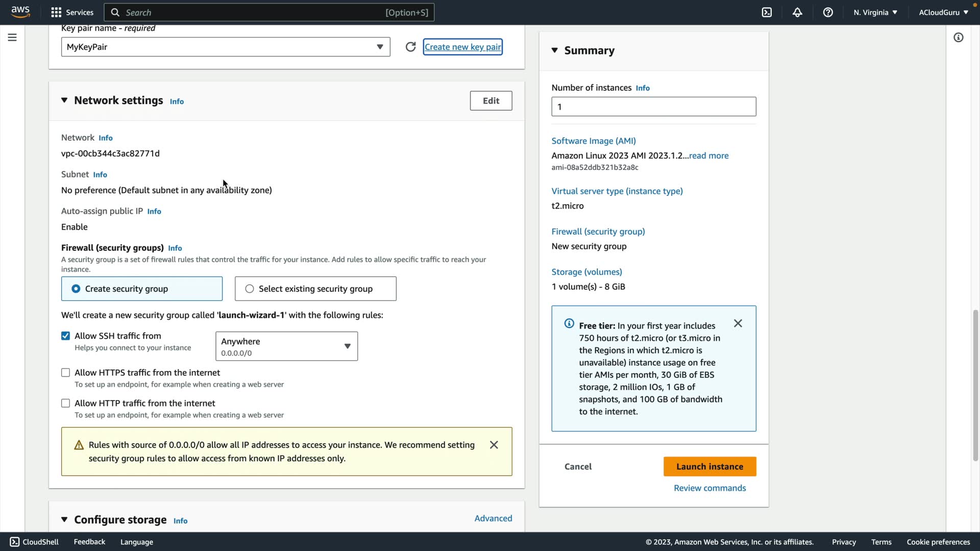Open the notifications bell icon
The height and width of the screenshot is (551, 980).
click(x=797, y=12)
